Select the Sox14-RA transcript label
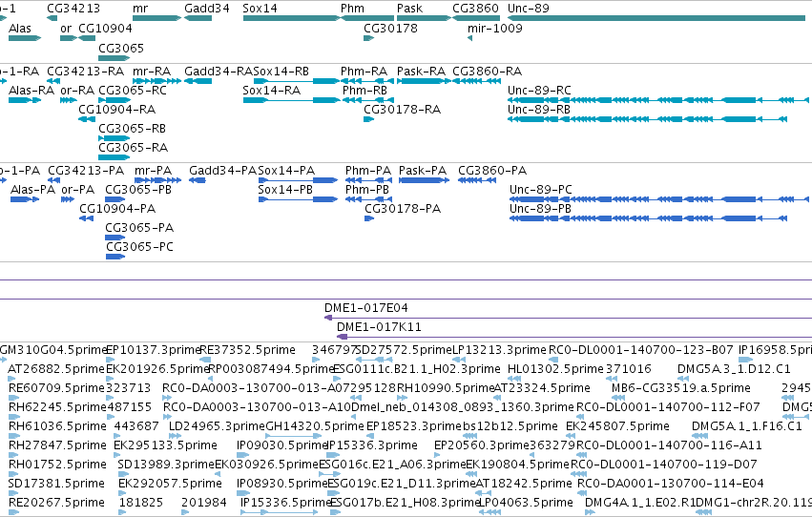This screenshot has width=812, height=517. [x=271, y=90]
